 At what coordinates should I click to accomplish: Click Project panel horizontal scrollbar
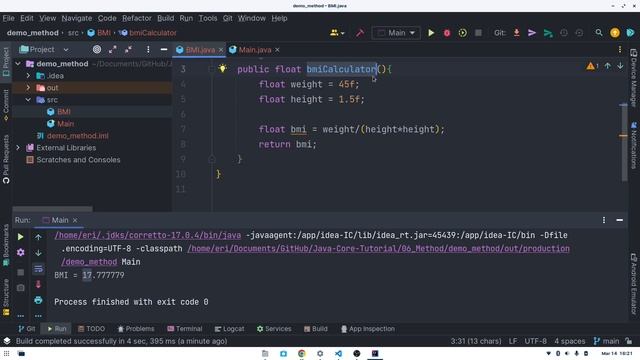pos(52,209)
